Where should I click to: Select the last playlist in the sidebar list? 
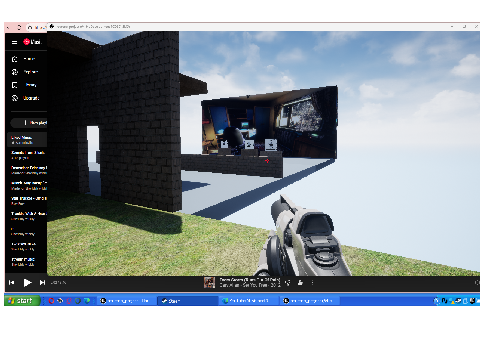27,262
